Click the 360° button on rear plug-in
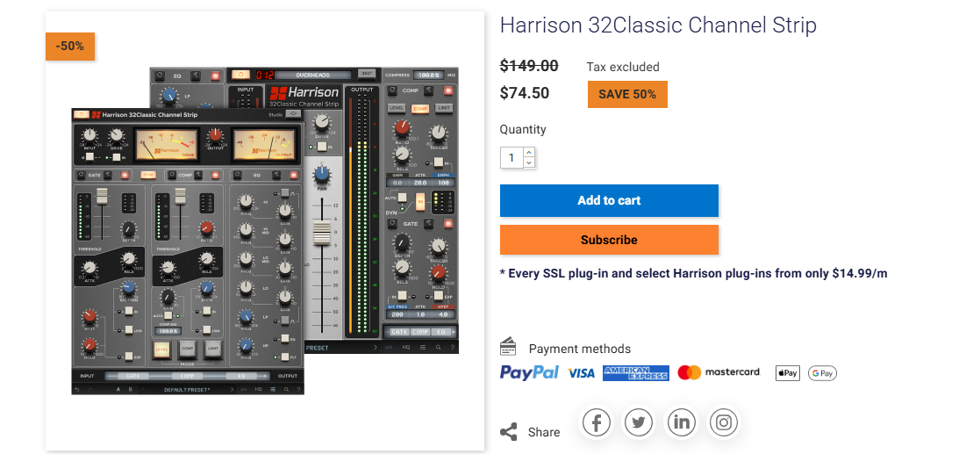The width and height of the screenshot is (980, 454). click(x=368, y=75)
